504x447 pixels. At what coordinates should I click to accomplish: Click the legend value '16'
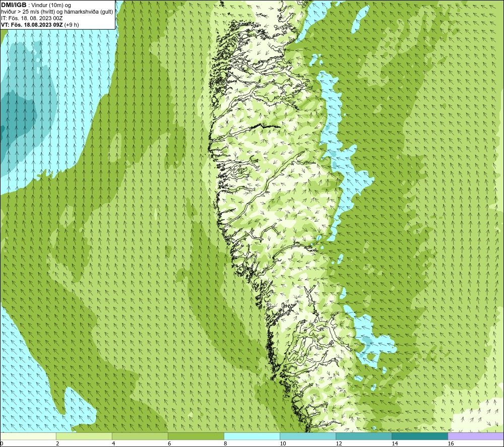[451, 444]
